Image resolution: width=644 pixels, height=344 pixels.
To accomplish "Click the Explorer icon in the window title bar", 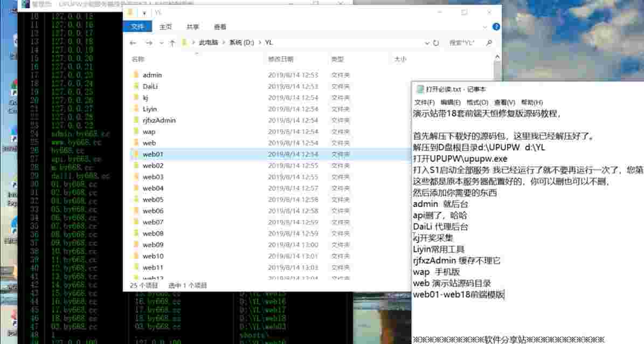I will click(x=128, y=12).
